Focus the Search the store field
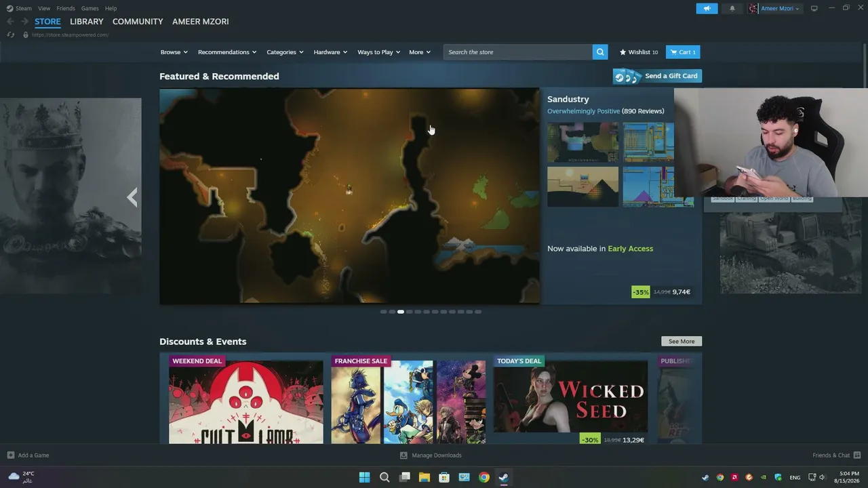This screenshot has width=868, height=488. pos(518,52)
